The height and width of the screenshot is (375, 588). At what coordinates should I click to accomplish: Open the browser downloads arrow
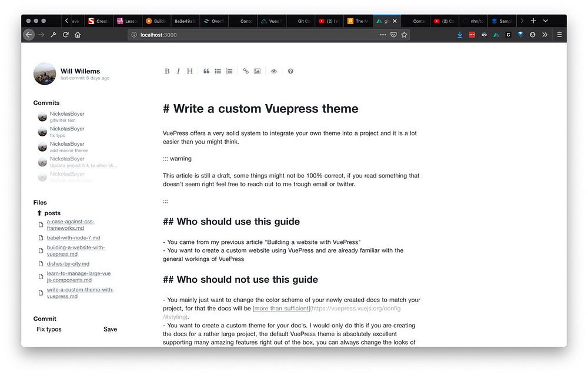point(460,35)
